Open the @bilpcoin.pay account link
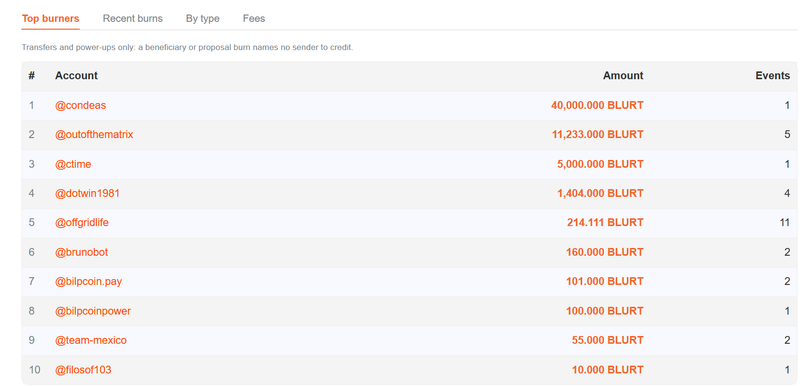 click(x=89, y=281)
